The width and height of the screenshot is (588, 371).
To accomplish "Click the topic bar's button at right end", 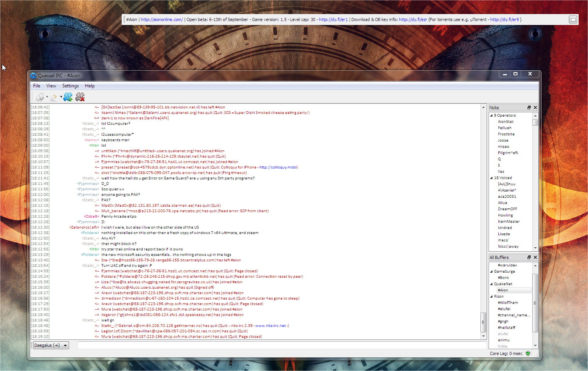I will pos(573,20).
